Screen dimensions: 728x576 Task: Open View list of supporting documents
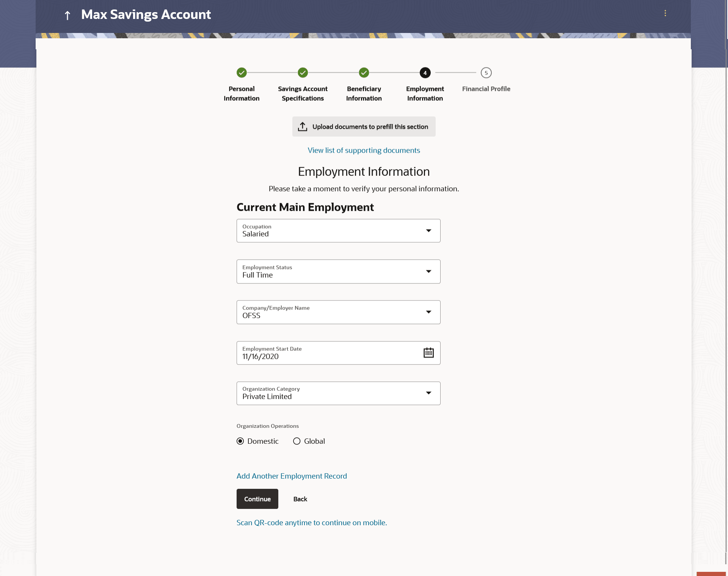364,150
